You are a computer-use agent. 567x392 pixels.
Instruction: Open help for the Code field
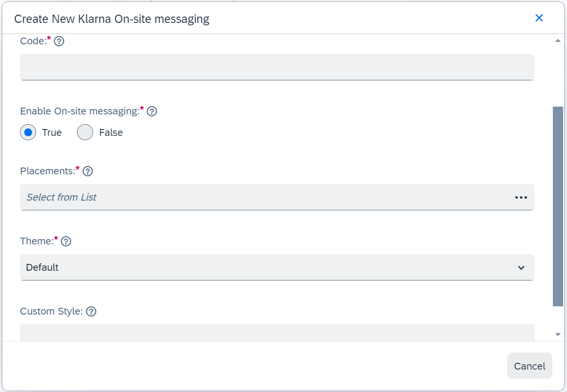pos(59,41)
